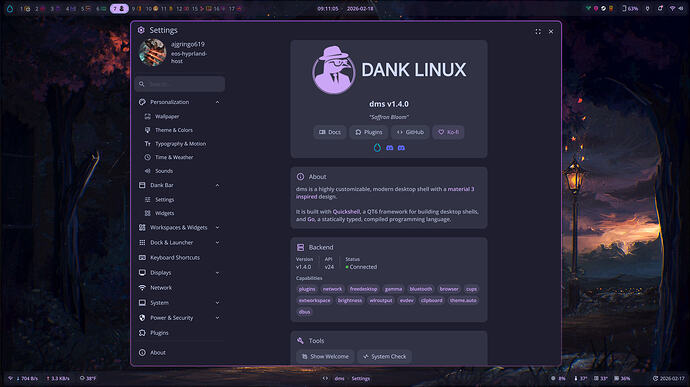
Task: Open the GitHub button
Action: [410, 132]
